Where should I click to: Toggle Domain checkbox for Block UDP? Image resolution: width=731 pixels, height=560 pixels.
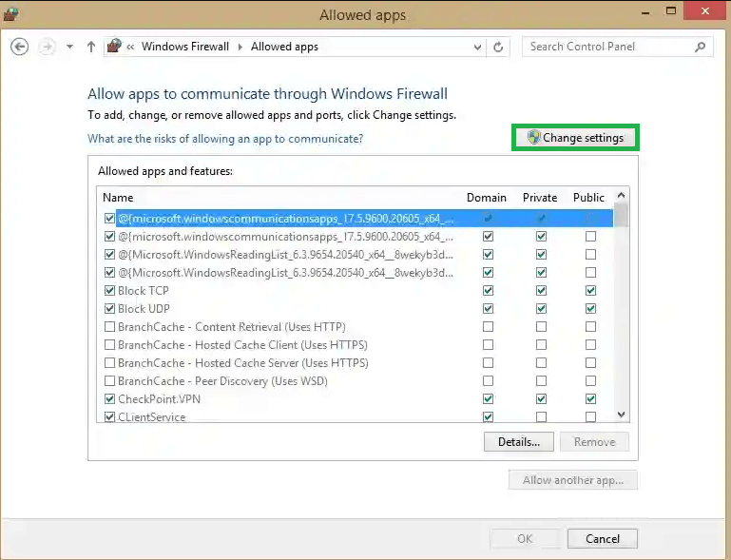(488, 309)
